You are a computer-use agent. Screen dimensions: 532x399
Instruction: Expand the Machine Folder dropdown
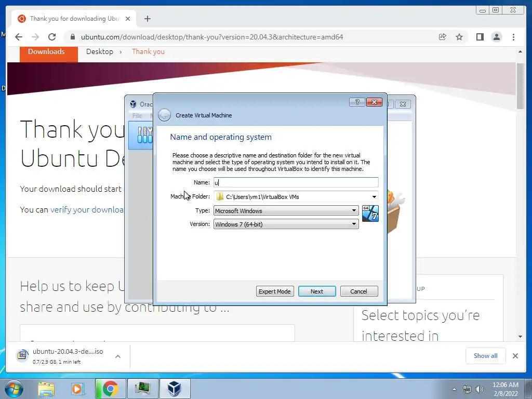coord(374,197)
